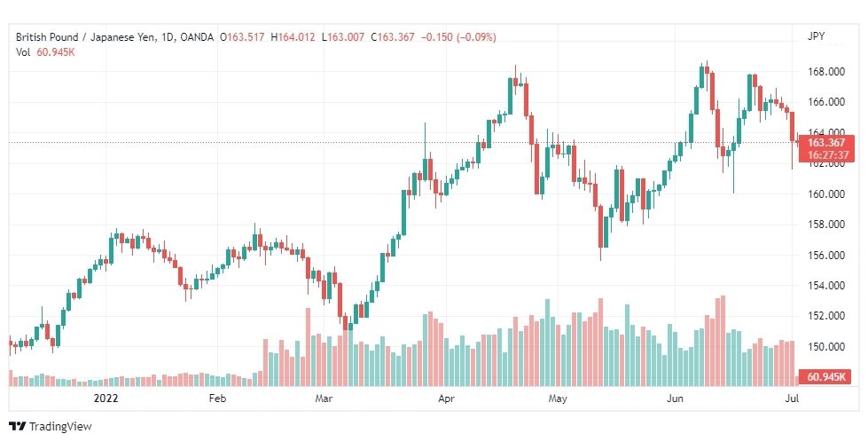Click the Mar time axis label
Screen dimensions: 868x442
coord(325,399)
